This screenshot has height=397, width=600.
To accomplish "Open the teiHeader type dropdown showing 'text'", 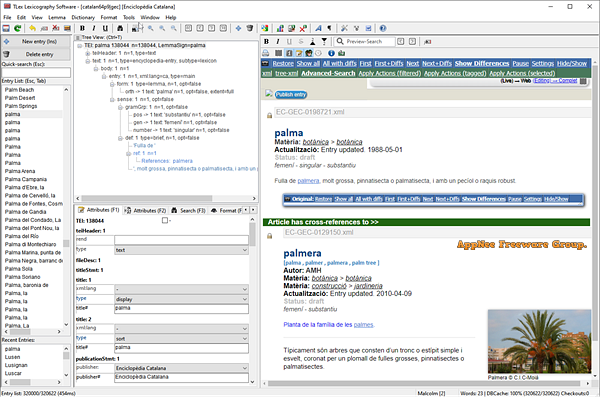I will (x=181, y=250).
